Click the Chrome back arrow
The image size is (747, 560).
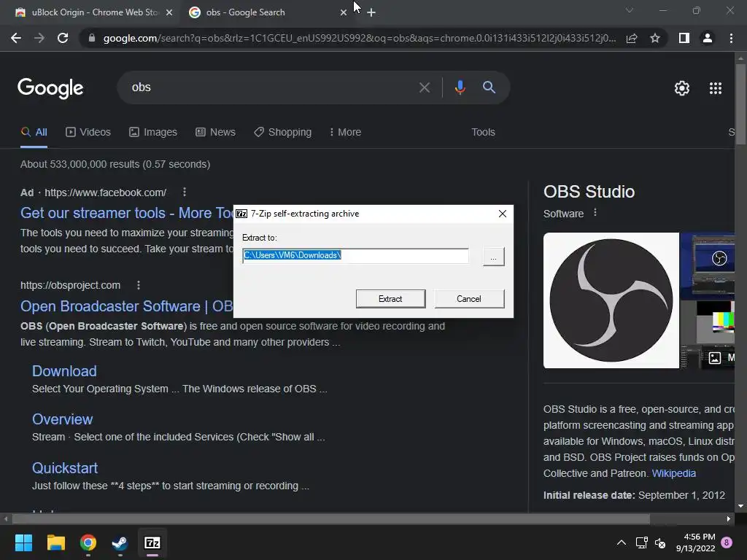coord(16,38)
